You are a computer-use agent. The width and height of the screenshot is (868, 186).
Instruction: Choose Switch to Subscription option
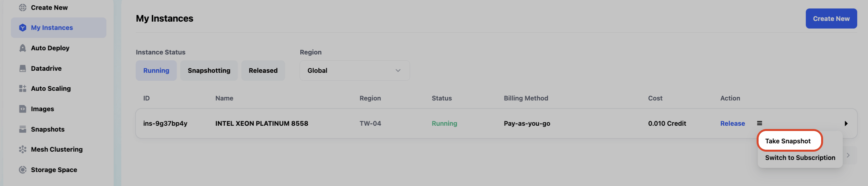pyautogui.click(x=800, y=158)
